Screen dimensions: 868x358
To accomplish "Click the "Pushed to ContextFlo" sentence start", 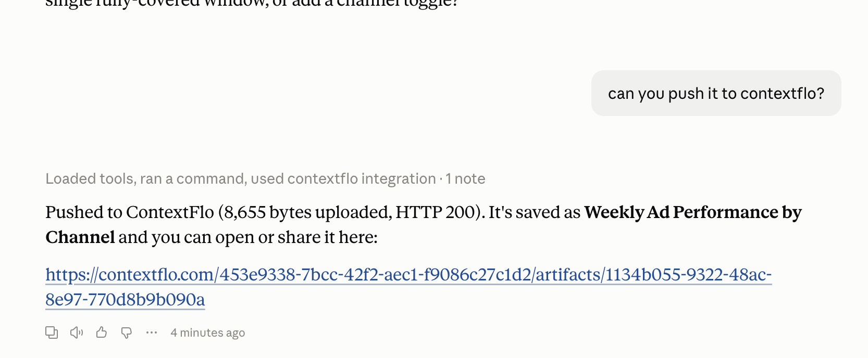I will [x=130, y=212].
